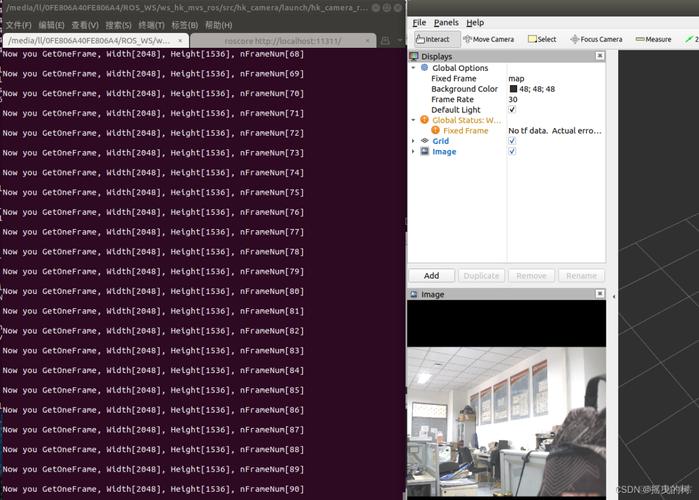This screenshot has height=500, width=699.
Task: Click the Remove button
Action: tap(531, 276)
